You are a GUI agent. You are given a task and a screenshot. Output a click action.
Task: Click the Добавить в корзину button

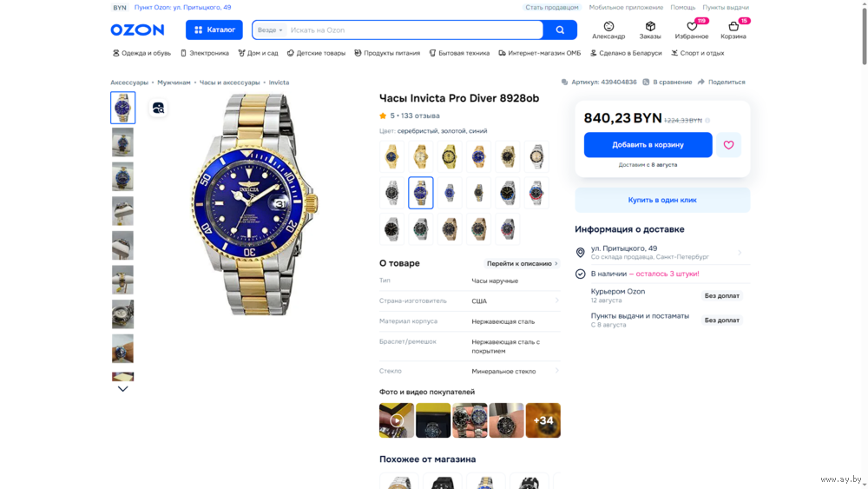pyautogui.click(x=648, y=145)
